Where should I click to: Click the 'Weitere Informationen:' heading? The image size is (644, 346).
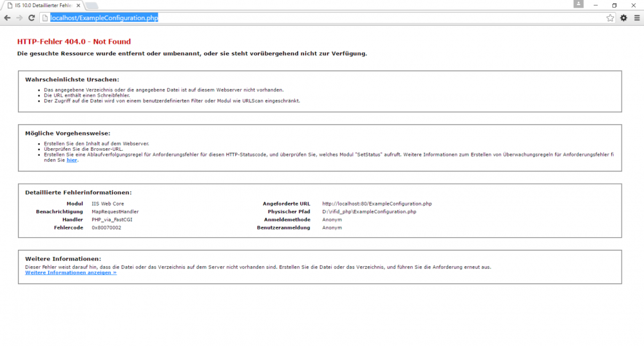coord(63,258)
